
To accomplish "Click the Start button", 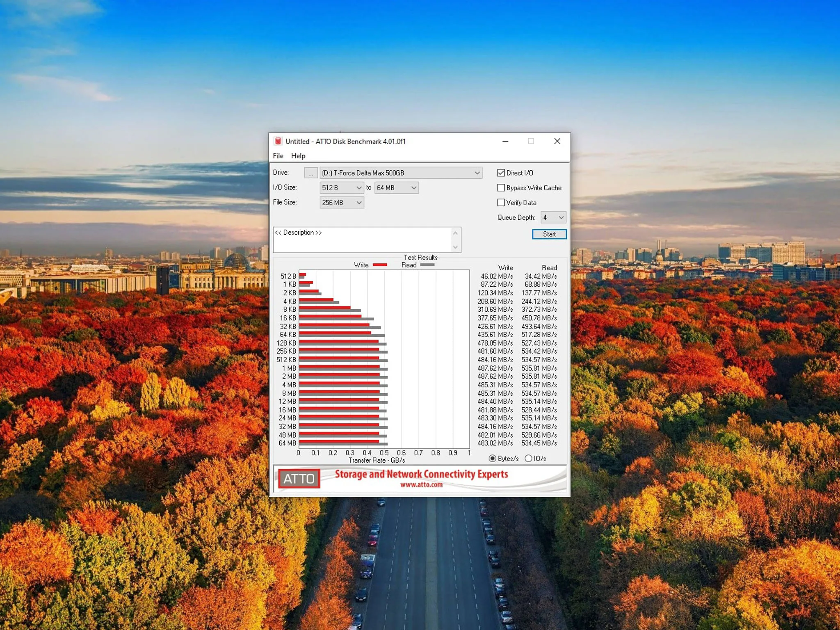I will [x=549, y=234].
